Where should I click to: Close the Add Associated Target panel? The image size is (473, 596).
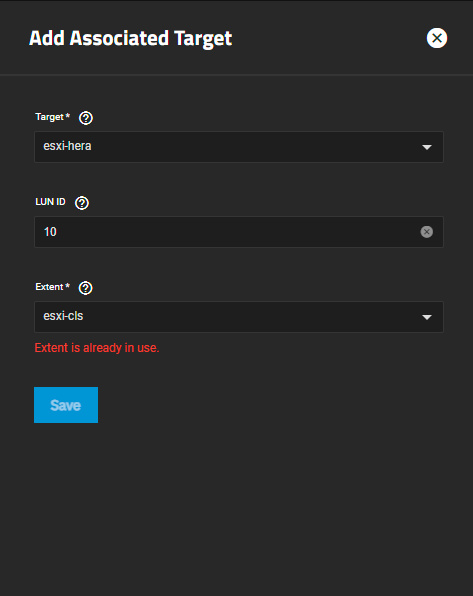click(x=437, y=38)
